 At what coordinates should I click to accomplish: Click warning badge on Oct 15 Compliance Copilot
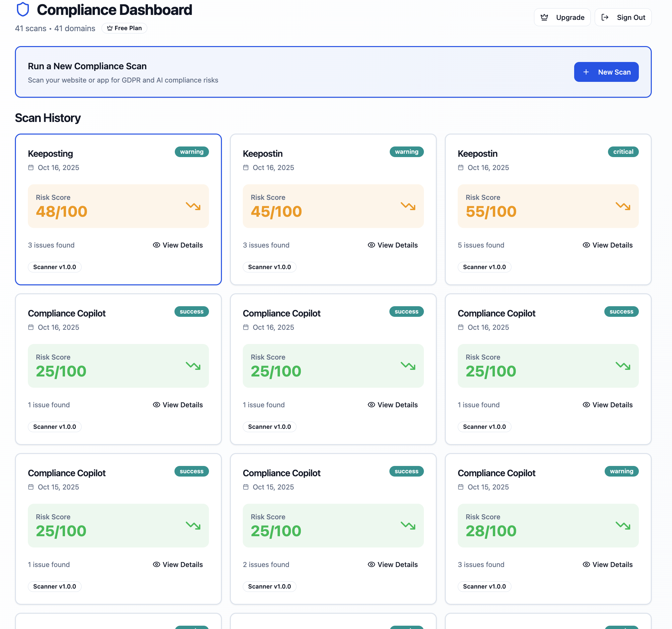coord(621,471)
